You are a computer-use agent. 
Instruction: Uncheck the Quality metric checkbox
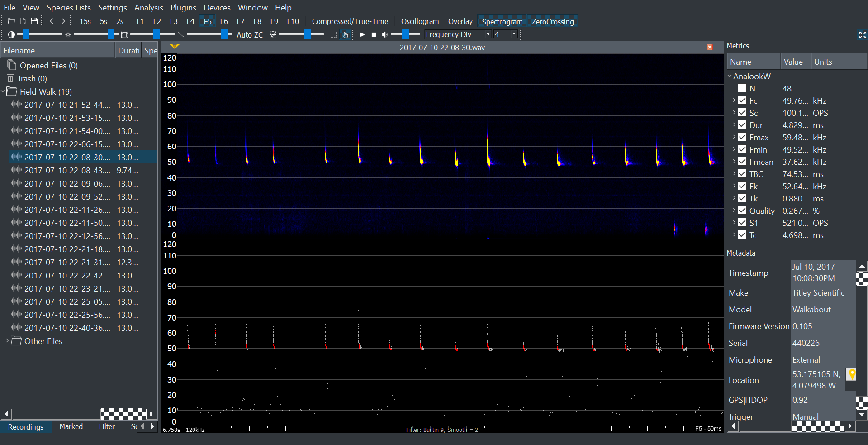pyautogui.click(x=742, y=211)
